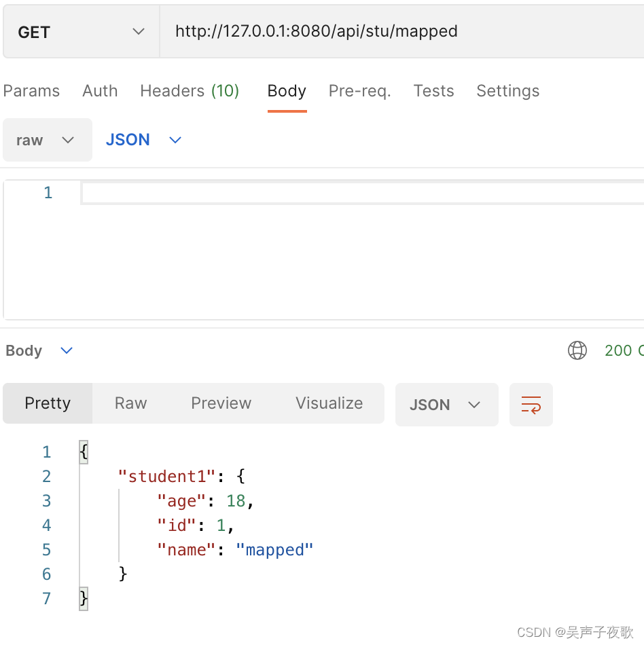The width and height of the screenshot is (644, 645).
Task: Click the opening brace on line 1
Action: (84, 452)
